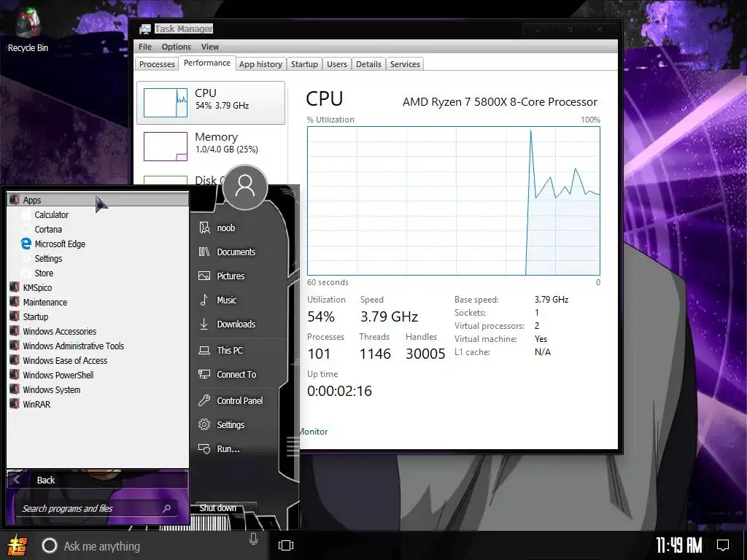The width and height of the screenshot is (747, 560).
Task: Open the View menu in Task Manager
Action: click(x=209, y=47)
